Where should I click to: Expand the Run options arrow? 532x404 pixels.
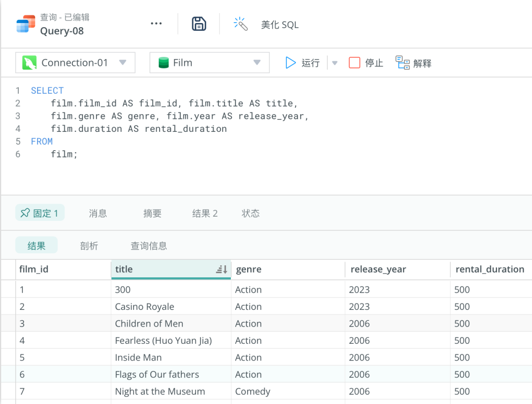(335, 63)
